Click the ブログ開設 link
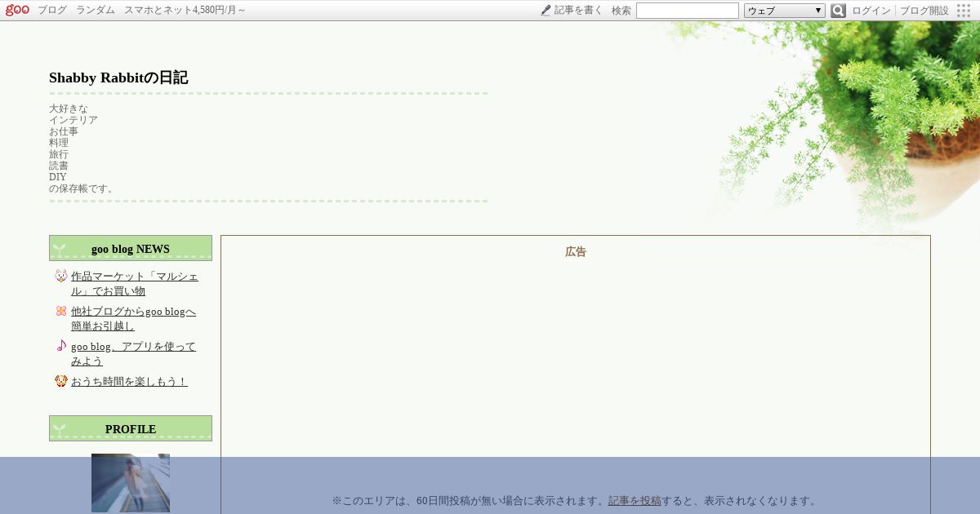 (x=924, y=11)
